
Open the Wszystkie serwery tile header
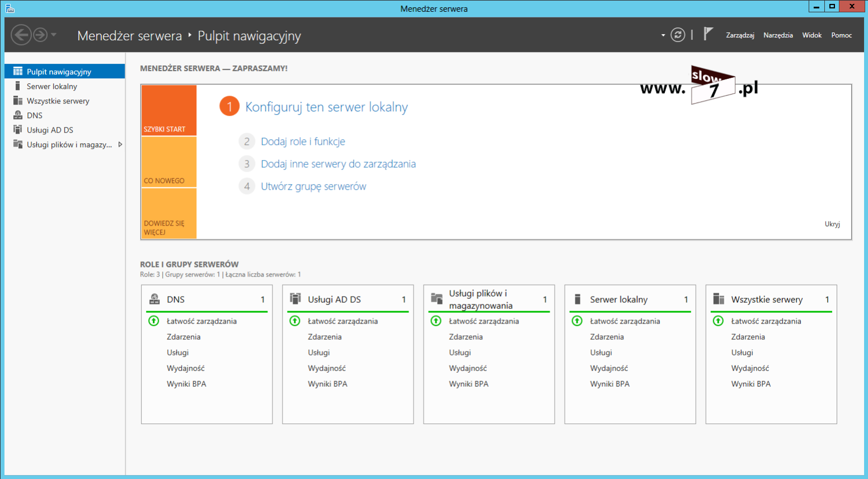tap(771, 299)
